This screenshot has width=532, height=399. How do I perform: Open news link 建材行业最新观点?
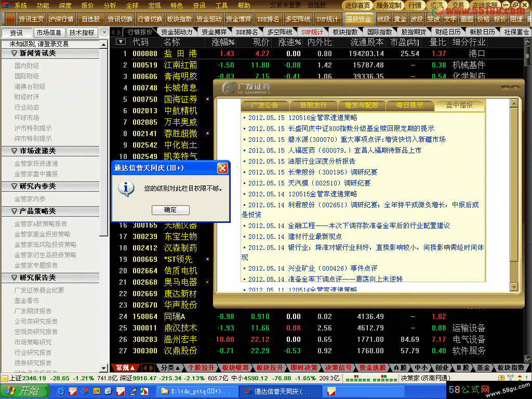pos(315,236)
